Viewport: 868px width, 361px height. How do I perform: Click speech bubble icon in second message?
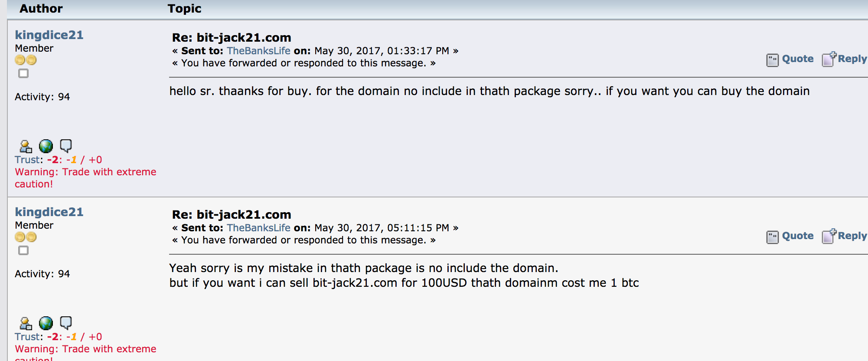point(65,323)
